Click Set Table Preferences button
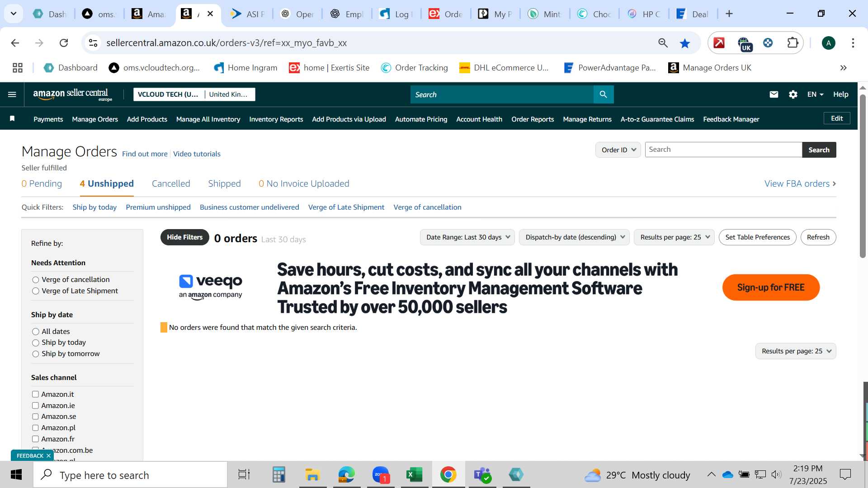 757,237
